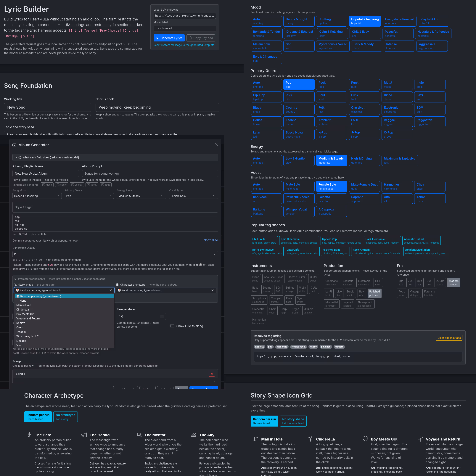The image size is (476, 476).
Task: Toggle Genre randomize per song chip
Action: click(62, 185)
